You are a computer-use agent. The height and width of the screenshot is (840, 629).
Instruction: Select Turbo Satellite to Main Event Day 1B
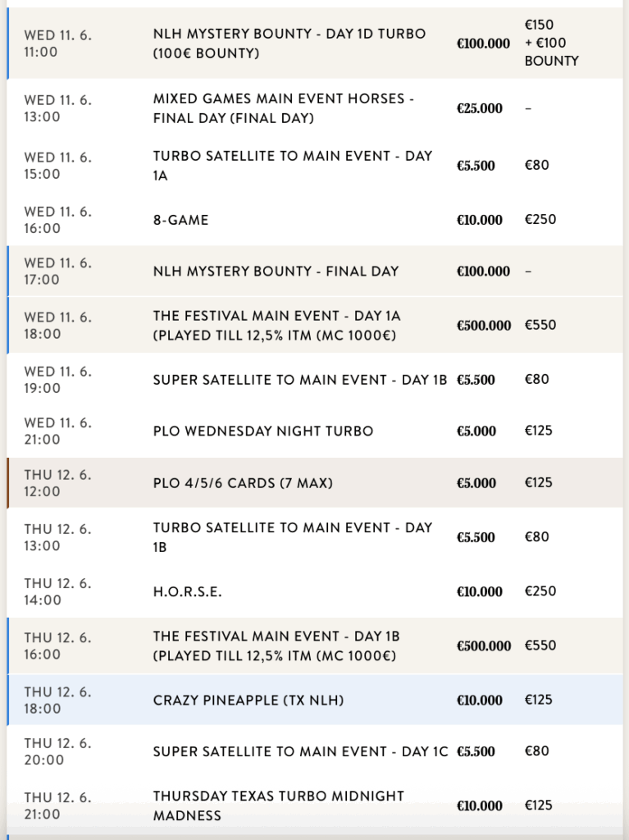[x=292, y=536]
